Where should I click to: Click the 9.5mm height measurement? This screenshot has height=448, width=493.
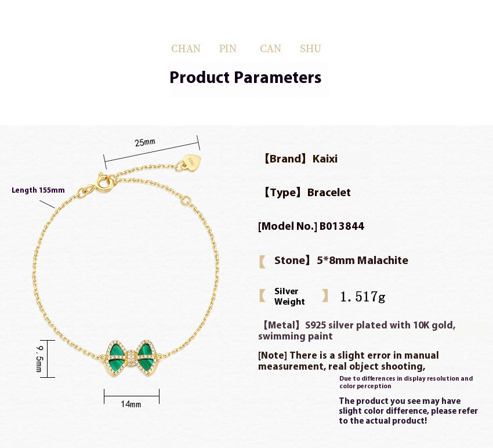coord(39,359)
